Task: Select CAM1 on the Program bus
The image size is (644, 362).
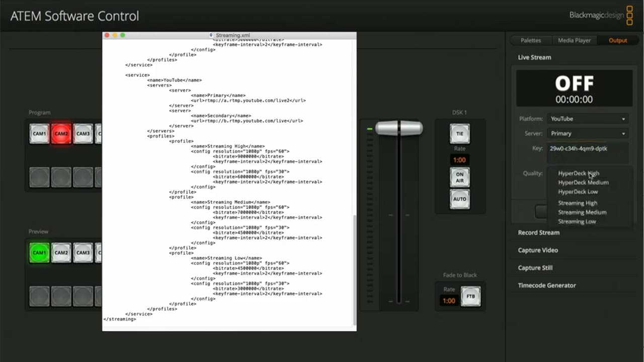Action: tap(39, 134)
